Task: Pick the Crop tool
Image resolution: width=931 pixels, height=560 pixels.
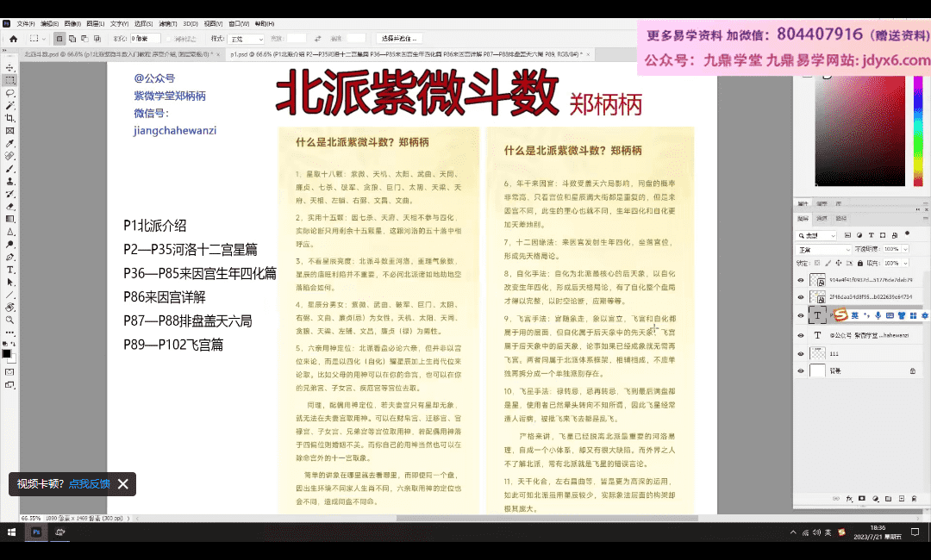Action: point(9,118)
